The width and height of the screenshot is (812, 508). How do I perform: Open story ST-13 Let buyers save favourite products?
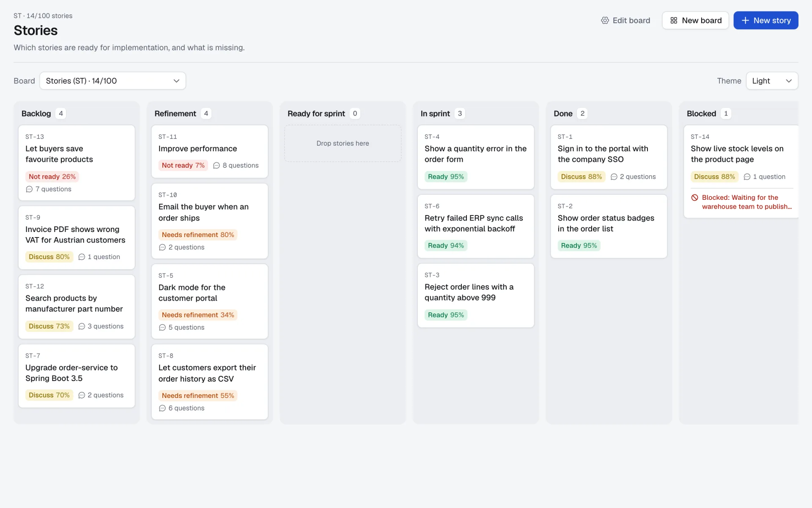(x=77, y=163)
